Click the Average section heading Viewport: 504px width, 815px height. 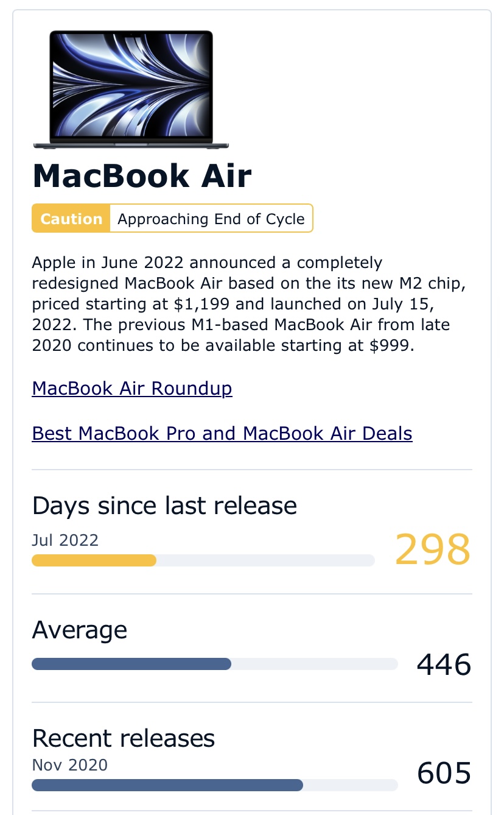[x=80, y=630]
